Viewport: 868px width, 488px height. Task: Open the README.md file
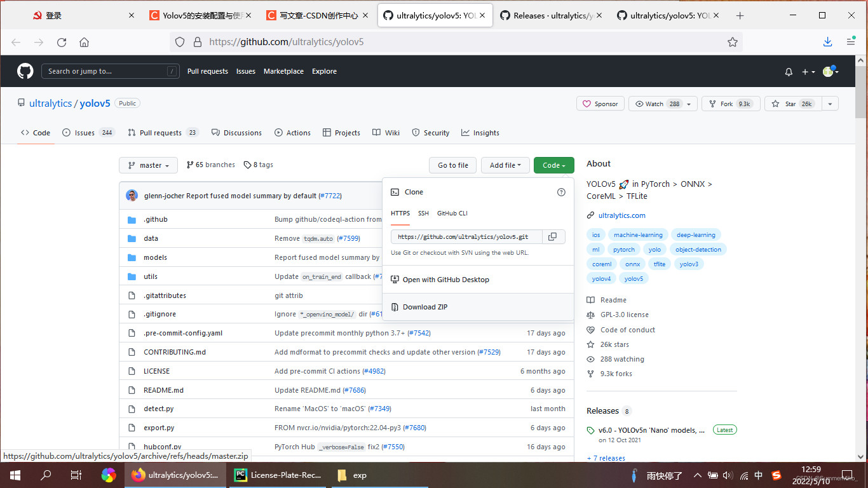(163, 390)
